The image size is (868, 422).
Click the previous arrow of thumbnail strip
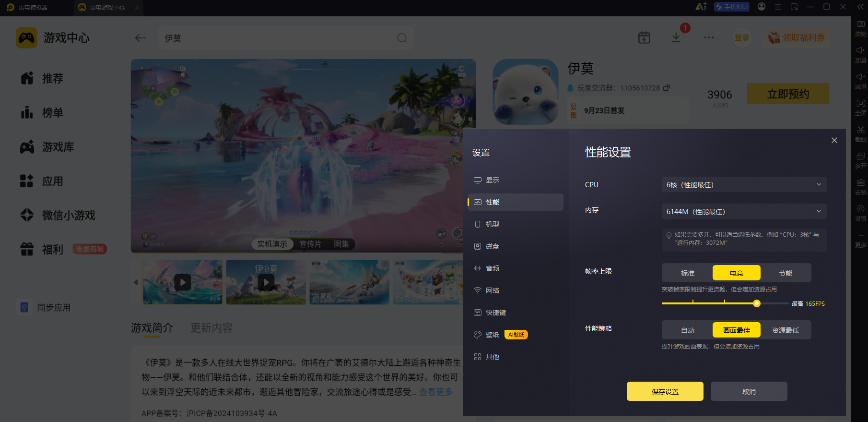[x=136, y=282]
